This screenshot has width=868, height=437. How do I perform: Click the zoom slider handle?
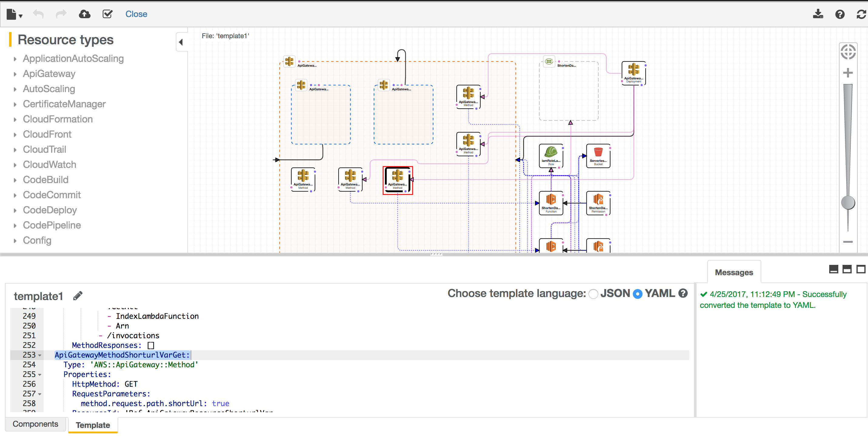[x=848, y=202]
